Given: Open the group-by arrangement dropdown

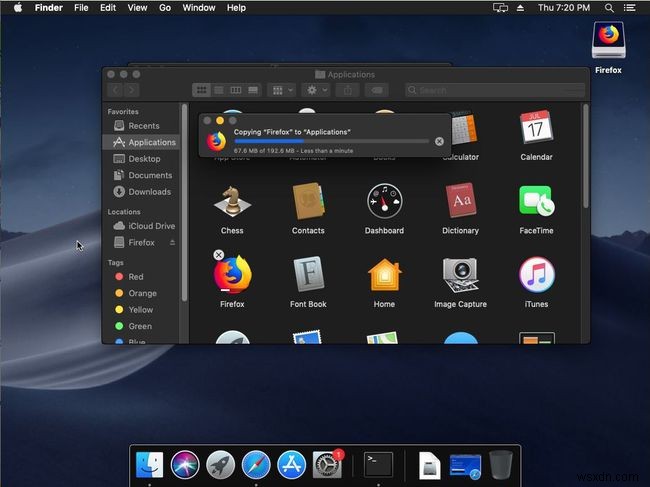Looking at the screenshot, I should pyautogui.click(x=282, y=90).
